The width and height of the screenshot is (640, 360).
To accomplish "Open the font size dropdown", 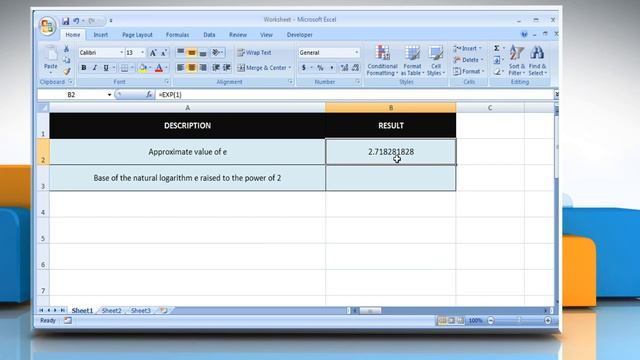I will pyautogui.click(x=142, y=53).
